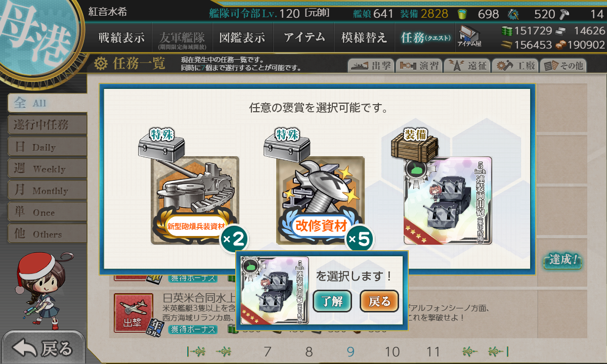The image size is (607, 364).
Task: Jump to last page arrow icon
Action: (x=498, y=351)
